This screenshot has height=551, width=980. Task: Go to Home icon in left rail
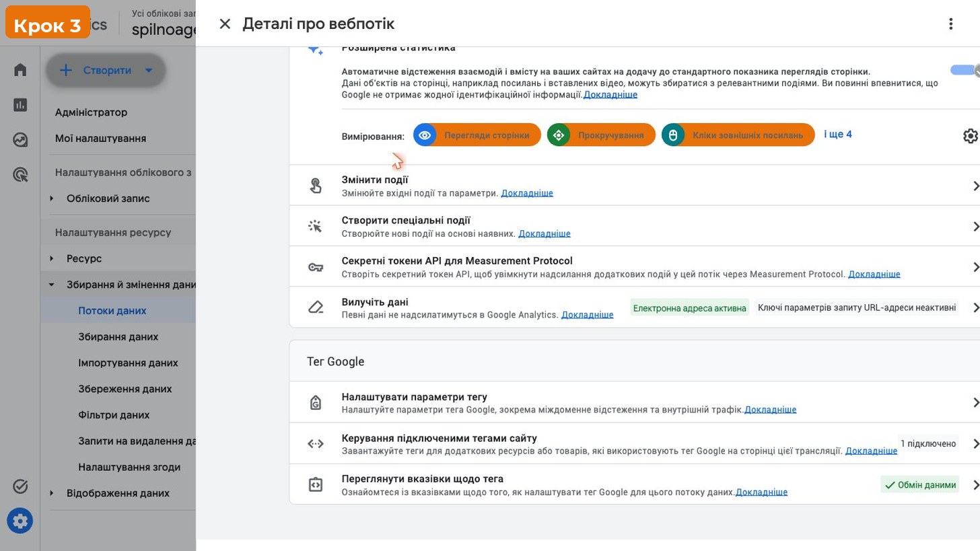pos(20,70)
